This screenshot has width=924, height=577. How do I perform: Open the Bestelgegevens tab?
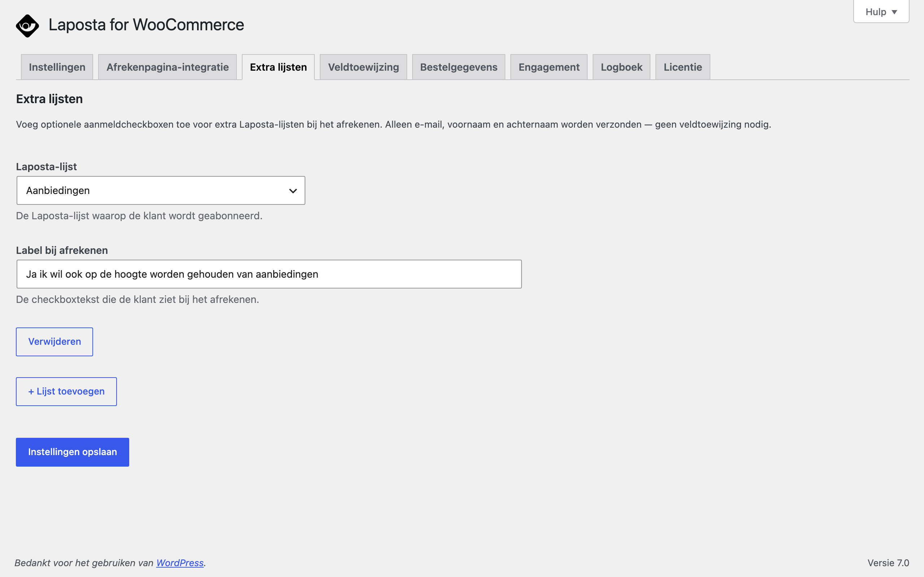pos(458,67)
